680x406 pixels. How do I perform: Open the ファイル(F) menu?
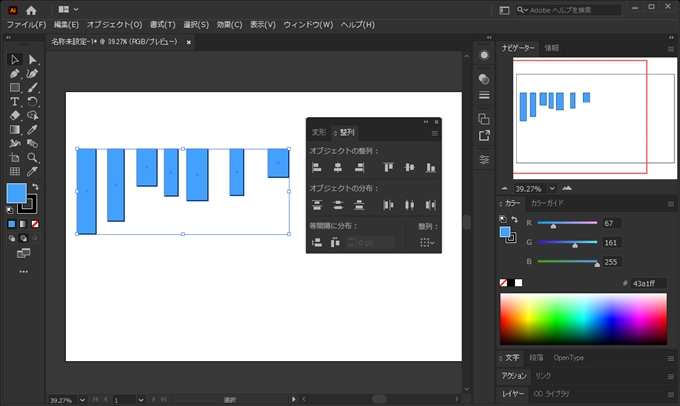coord(26,25)
